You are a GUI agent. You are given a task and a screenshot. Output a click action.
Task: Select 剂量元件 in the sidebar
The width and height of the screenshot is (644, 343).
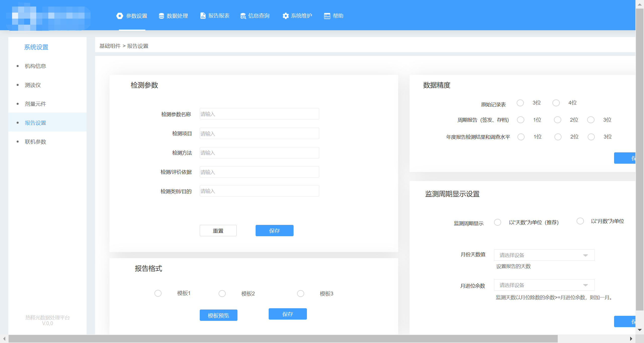point(47,104)
